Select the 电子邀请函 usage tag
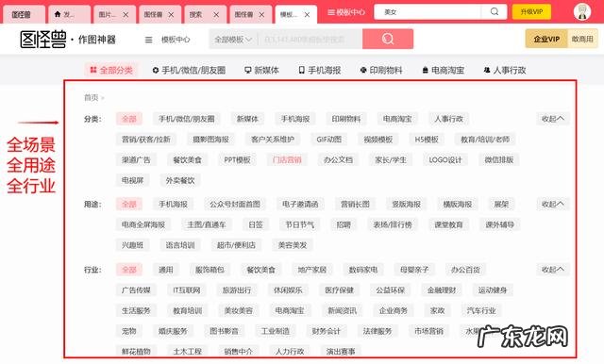 (x=300, y=204)
